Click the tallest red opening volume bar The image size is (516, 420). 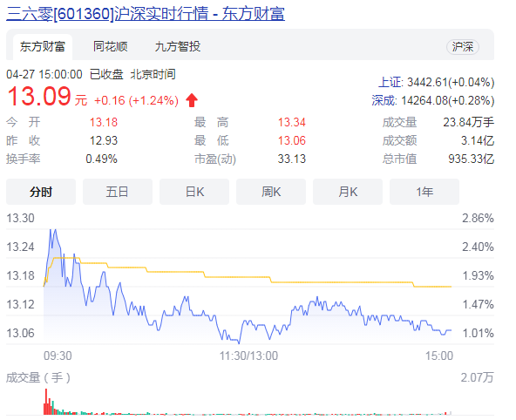pyautogui.click(x=46, y=402)
